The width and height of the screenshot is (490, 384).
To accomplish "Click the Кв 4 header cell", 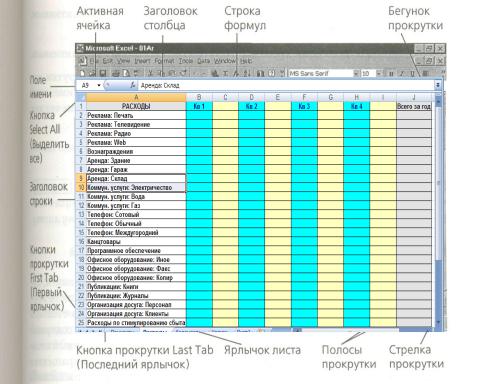I will (357, 106).
